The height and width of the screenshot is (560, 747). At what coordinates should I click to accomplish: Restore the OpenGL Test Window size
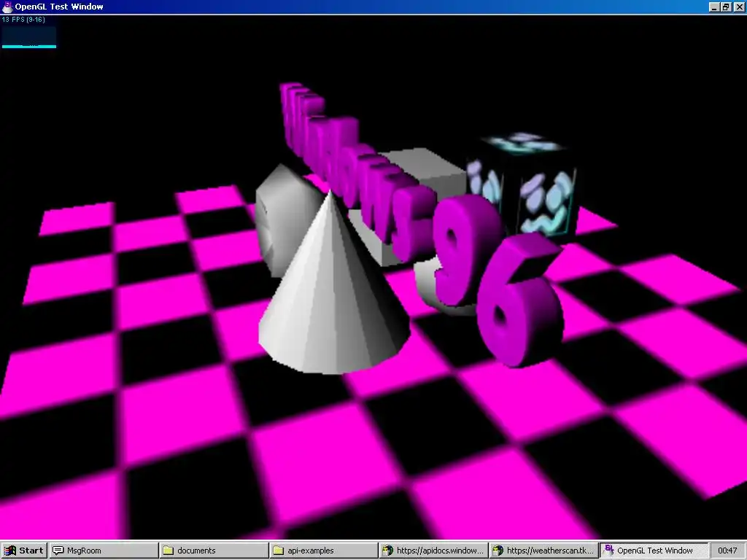pos(725,7)
